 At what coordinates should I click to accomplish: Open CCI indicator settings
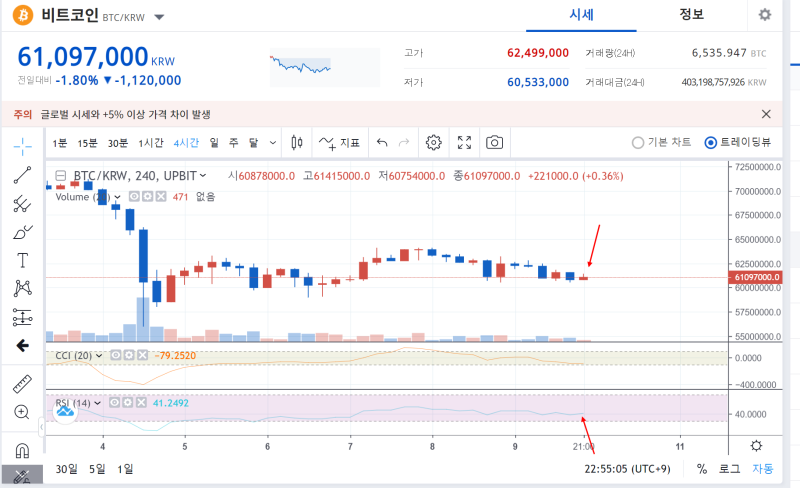pyautogui.click(x=129, y=355)
